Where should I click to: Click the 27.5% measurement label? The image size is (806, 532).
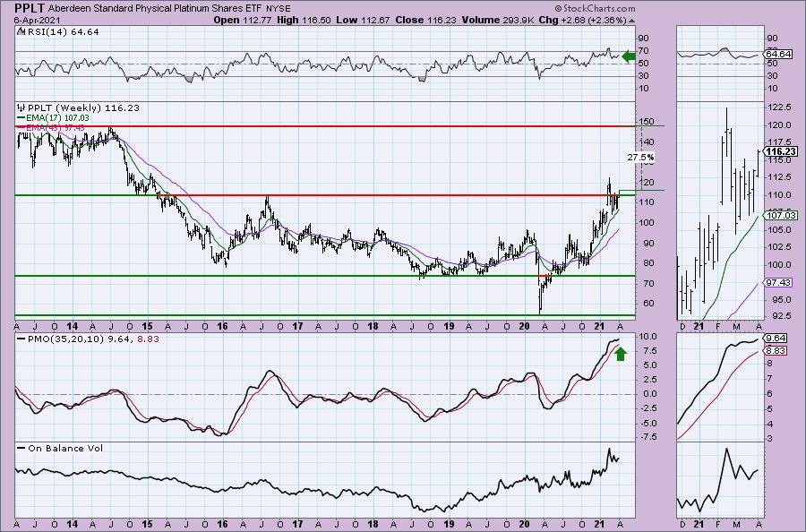coord(641,158)
